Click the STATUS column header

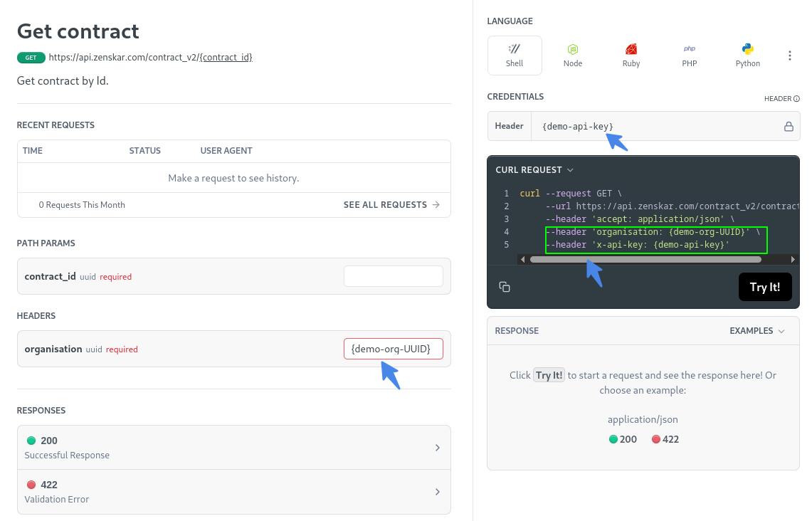pos(145,151)
